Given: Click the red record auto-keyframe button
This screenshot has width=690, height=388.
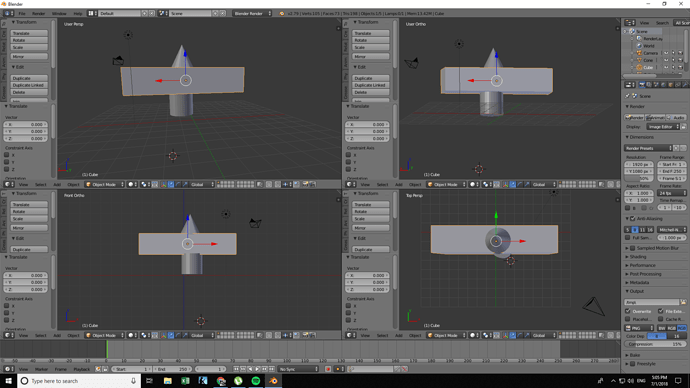Looking at the screenshot, I should click(x=328, y=369).
